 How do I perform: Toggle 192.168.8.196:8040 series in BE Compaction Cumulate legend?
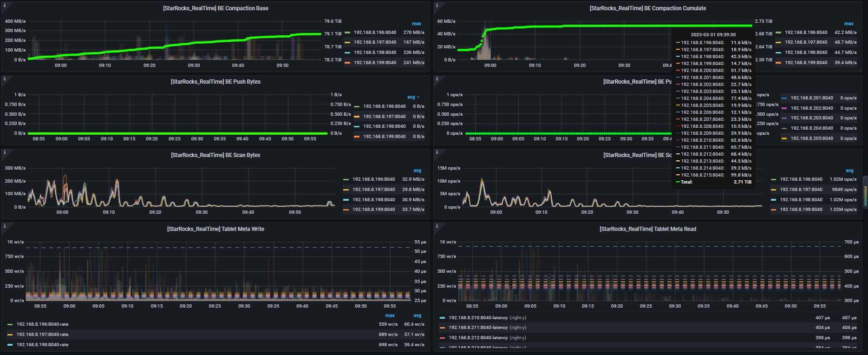tap(806, 33)
